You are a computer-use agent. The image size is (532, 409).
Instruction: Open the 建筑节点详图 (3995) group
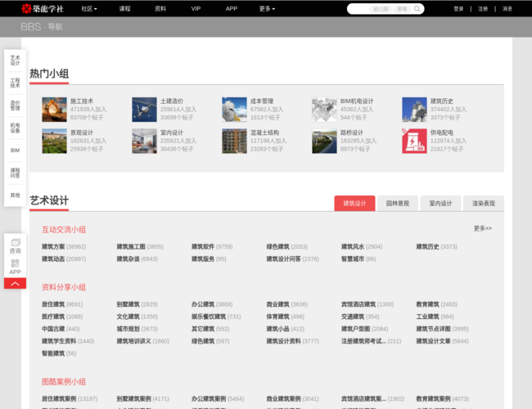pos(443,329)
